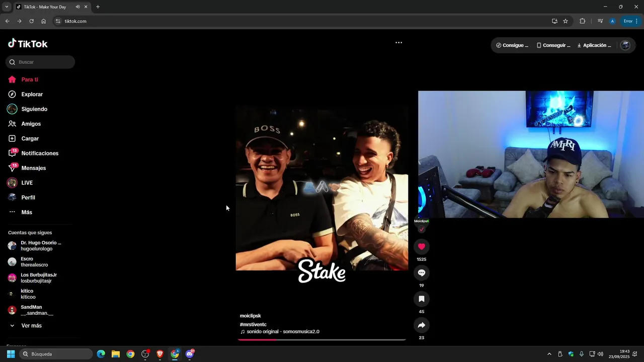This screenshot has width=644, height=362.
Task: Open Brave browser from the taskbar
Action: 160,354
